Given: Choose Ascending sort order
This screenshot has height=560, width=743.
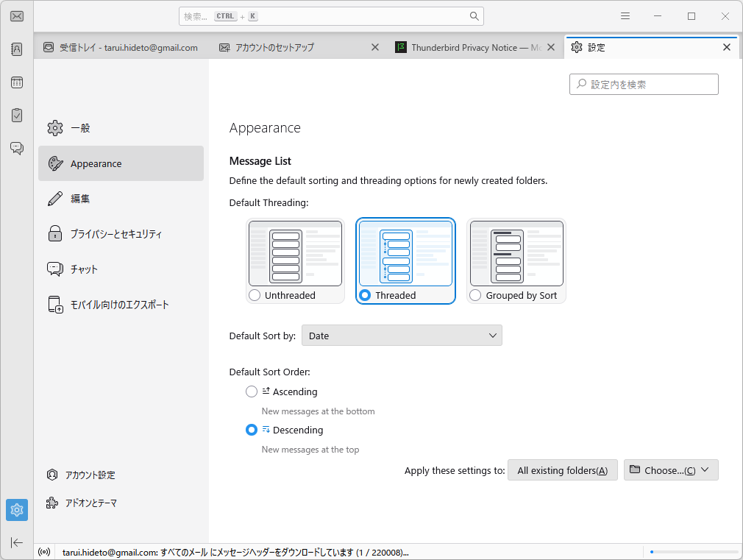Looking at the screenshot, I should tap(252, 391).
